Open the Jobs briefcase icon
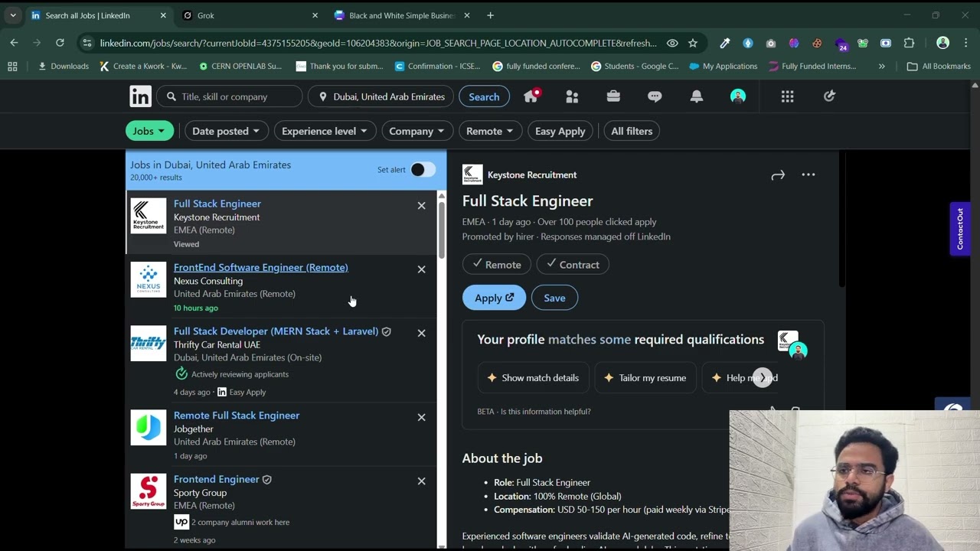 [x=613, y=96]
